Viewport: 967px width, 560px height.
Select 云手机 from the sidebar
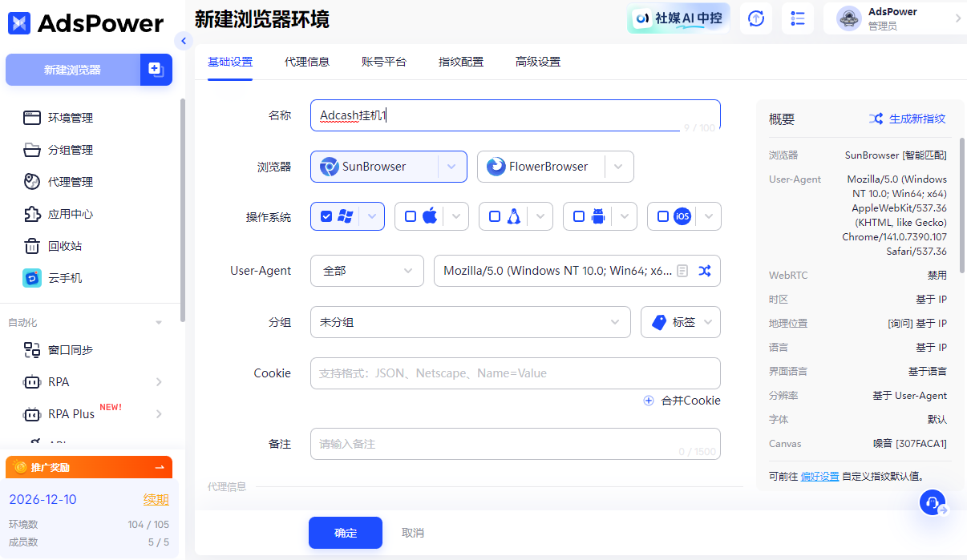[x=72, y=278]
